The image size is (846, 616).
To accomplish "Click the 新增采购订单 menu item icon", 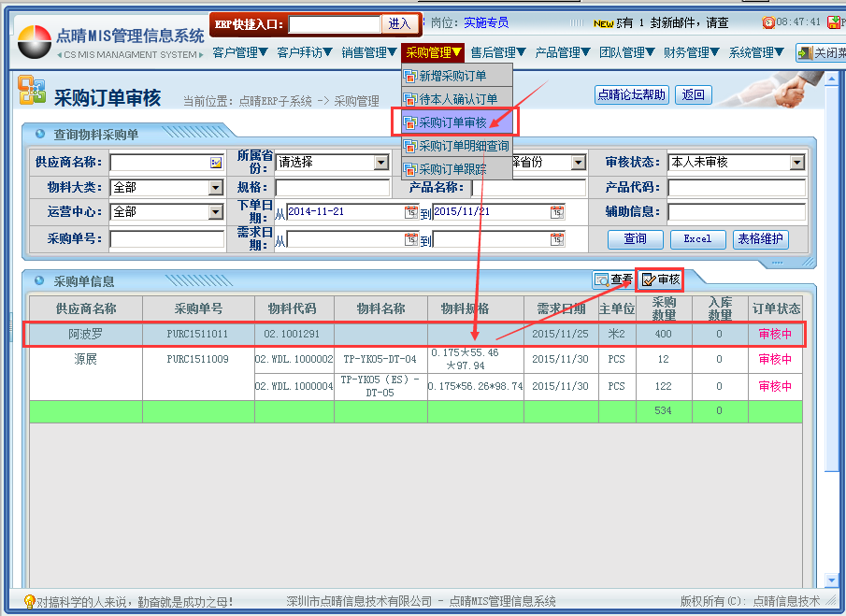I will click(x=409, y=76).
